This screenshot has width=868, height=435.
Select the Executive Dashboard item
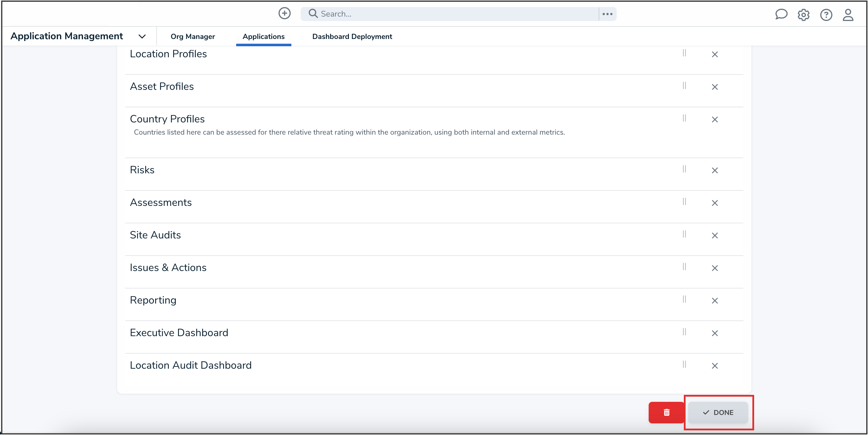pos(179,333)
